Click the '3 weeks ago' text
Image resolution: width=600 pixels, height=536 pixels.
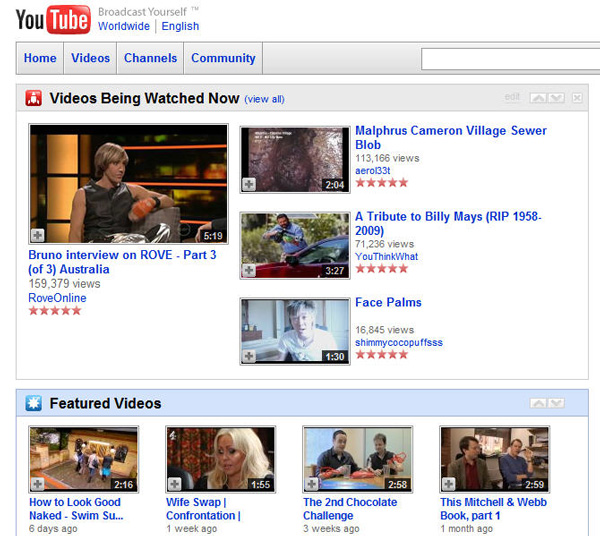point(331,529)
